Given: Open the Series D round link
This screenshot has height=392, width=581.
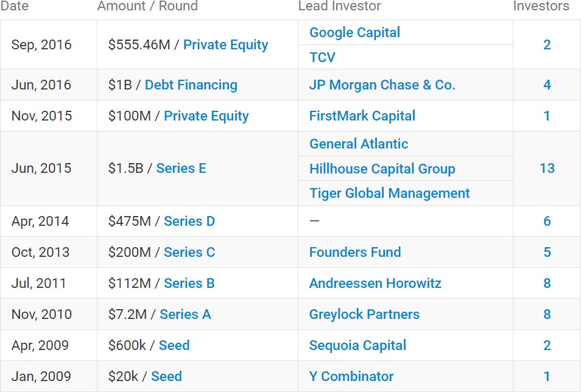Looking at the screenshot, I should (x=189, y=222).
